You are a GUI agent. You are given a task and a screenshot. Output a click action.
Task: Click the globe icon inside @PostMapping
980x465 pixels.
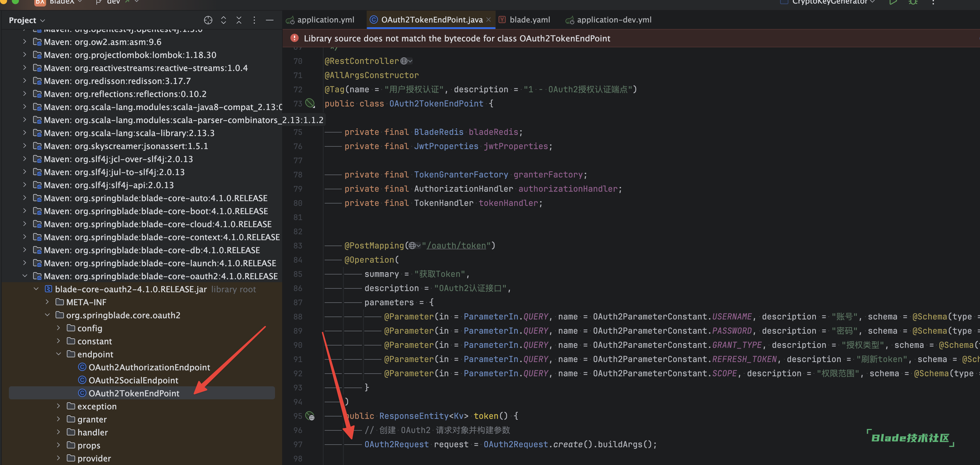coord(412,246)
